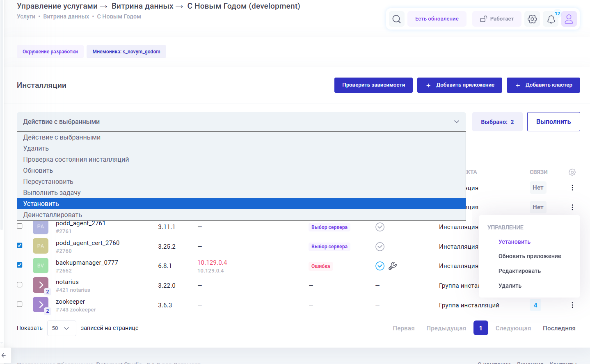Click the links count badge 4 for zookeeper
The width and height of the screenshot is (590, 364).
[x=535, y=305]
